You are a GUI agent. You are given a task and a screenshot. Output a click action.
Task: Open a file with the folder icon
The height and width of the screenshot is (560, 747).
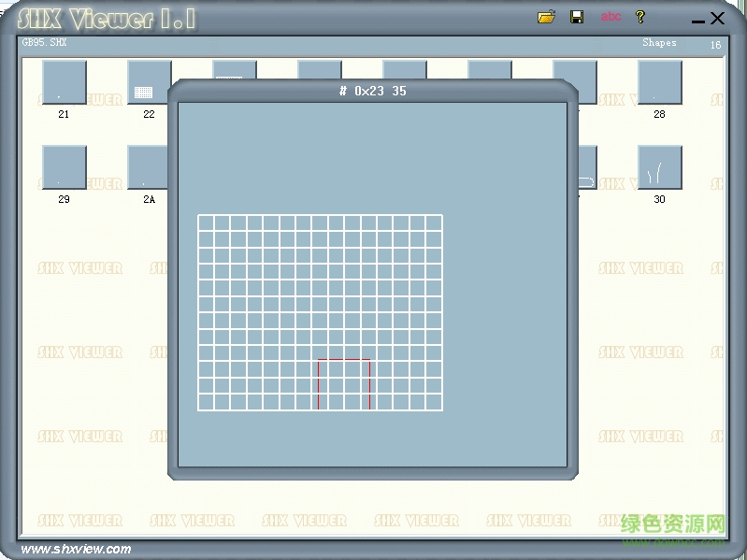click(x=547, y=17)
